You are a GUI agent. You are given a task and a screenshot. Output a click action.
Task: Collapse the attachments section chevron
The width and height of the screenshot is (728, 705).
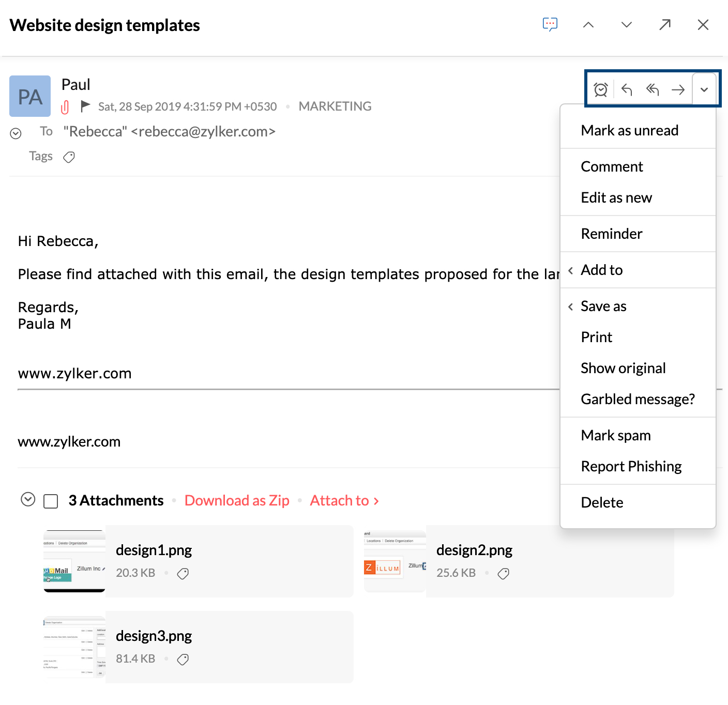point(28,499)
